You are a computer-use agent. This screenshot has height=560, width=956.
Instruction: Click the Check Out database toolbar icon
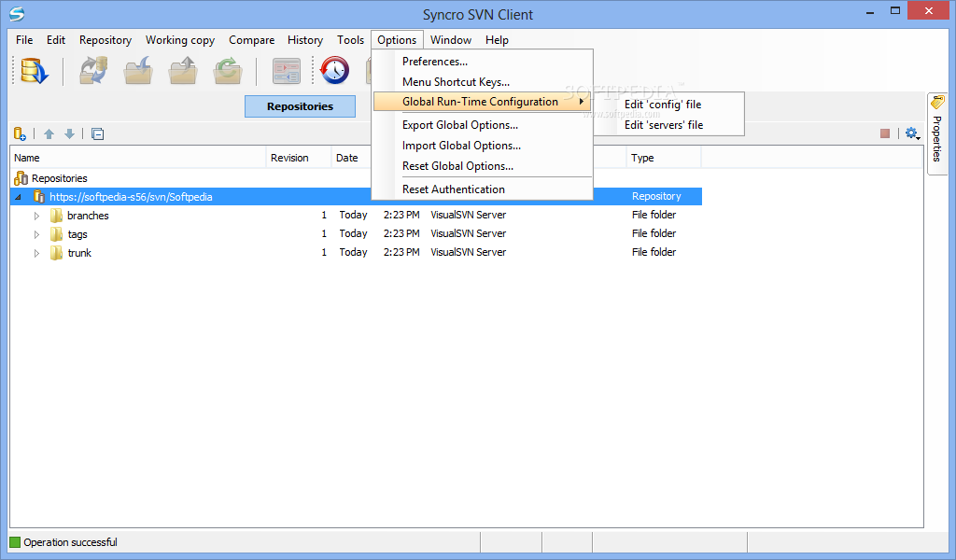(35, 71)
